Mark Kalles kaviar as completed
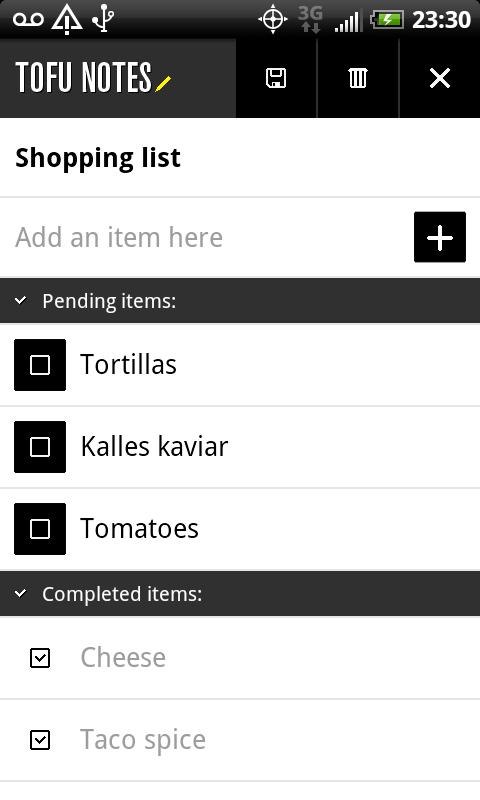Screen dimensions: 480x800 point(40,447)
